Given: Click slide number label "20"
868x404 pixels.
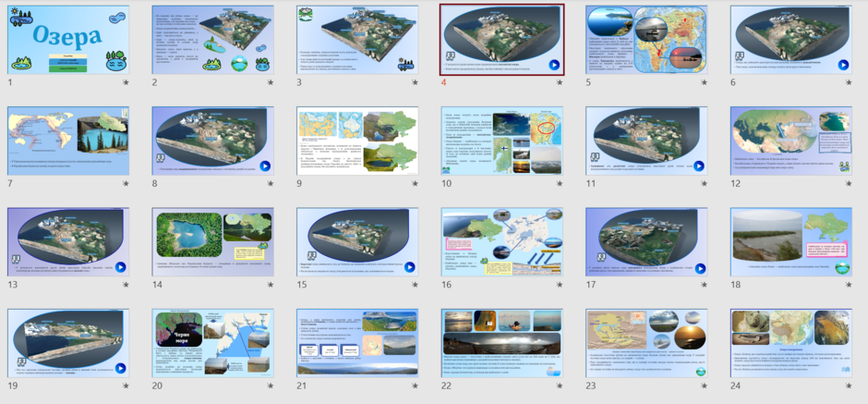Looking at the screenshot, I should click(158, 386).
